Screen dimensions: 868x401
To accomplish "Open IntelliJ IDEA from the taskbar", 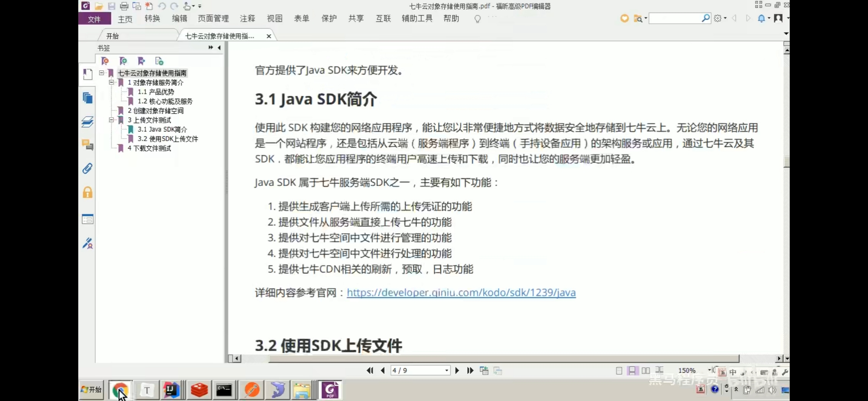I will click(171, 390).
